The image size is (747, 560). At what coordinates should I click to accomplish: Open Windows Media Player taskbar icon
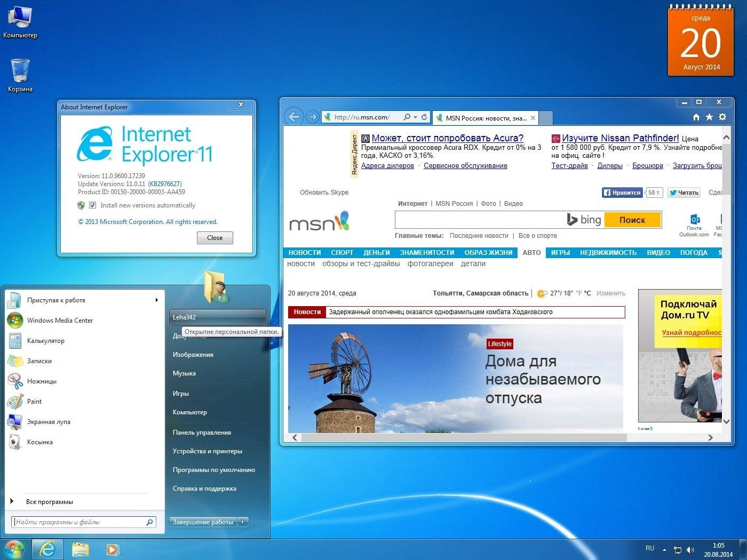coord(112,549)
